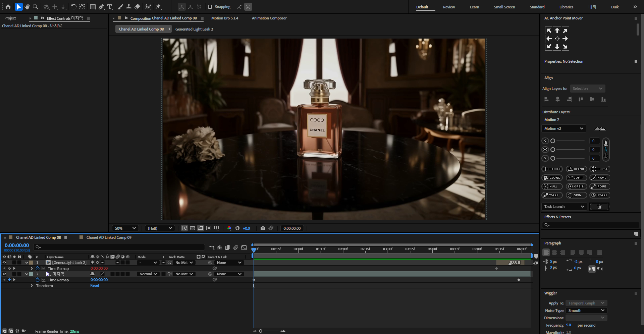644x334 pixels.
Task: Open the Task Launch dropdown
Action: [x=564, y=207]
